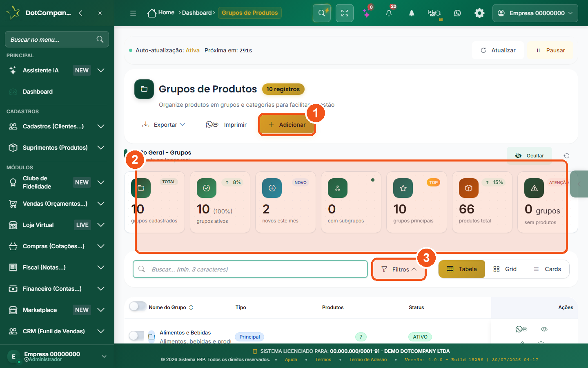Open WhatsApp icon in the top bar
The height and width of the screenshot is (368, 588).
click(x=457, y=13)
